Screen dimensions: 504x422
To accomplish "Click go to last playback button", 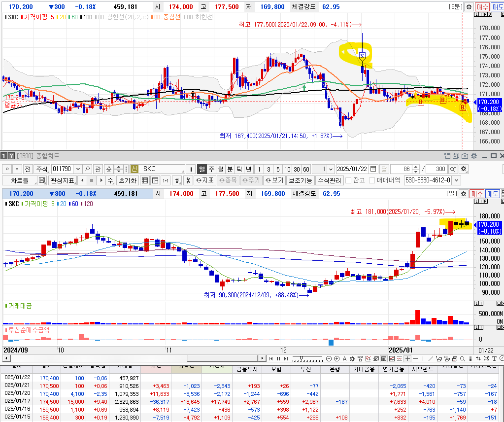I will pyautogui.click(x=286, y=358).
